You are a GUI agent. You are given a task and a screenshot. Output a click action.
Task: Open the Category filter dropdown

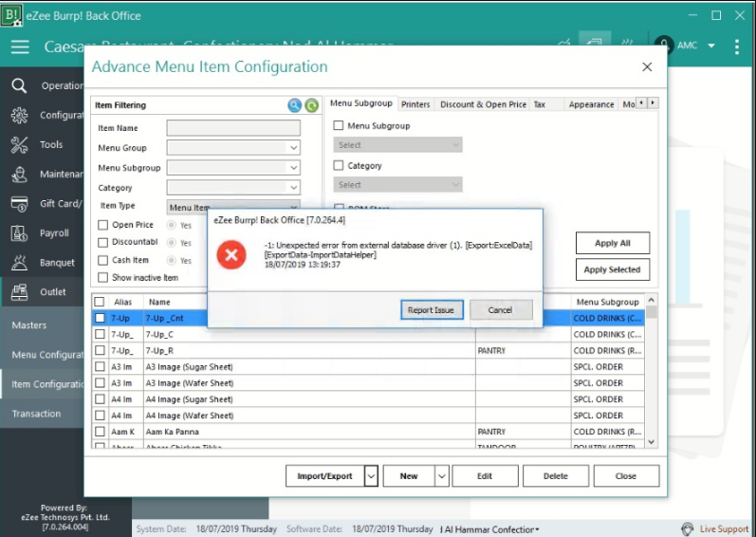[294, 187]
